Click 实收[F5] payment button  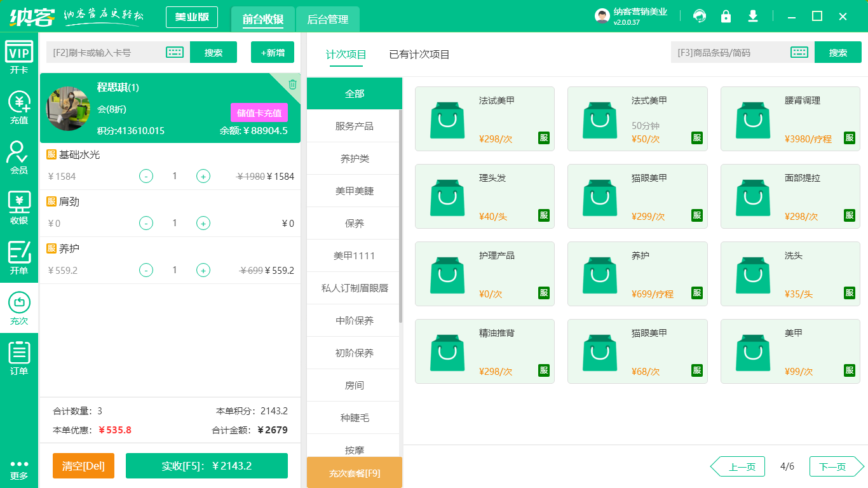(x=207, y=466)
